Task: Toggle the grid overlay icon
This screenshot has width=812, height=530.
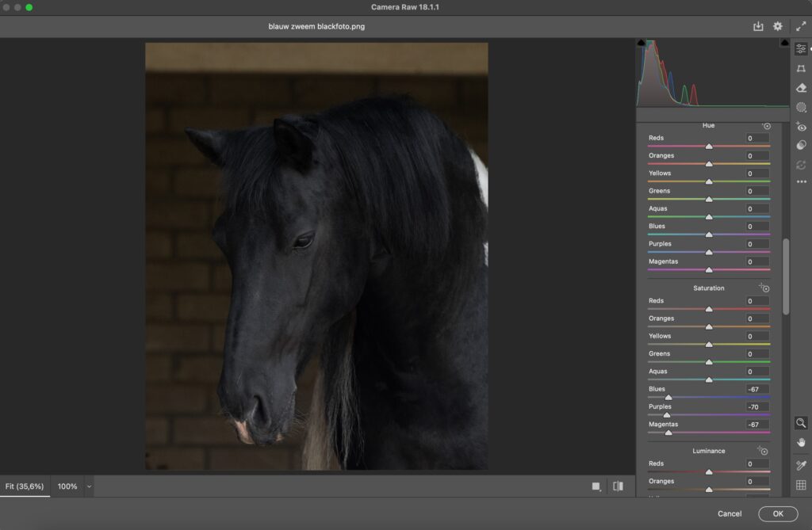Action: click(801, 485)
